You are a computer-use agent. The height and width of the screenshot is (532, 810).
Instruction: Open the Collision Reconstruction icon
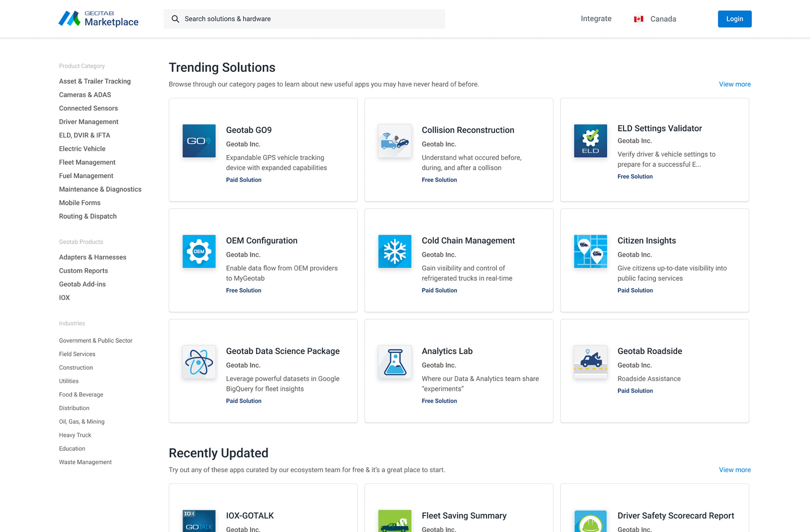click(395, 141)
